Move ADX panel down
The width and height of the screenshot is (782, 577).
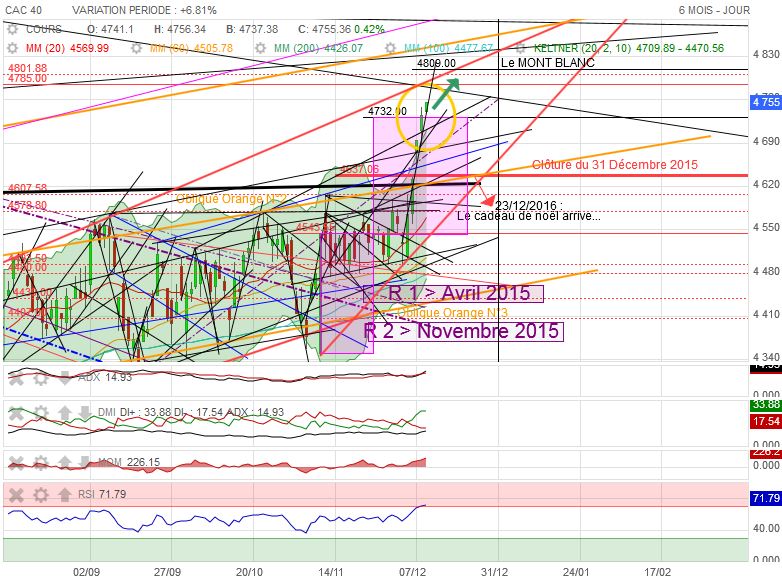click(64, 378)
